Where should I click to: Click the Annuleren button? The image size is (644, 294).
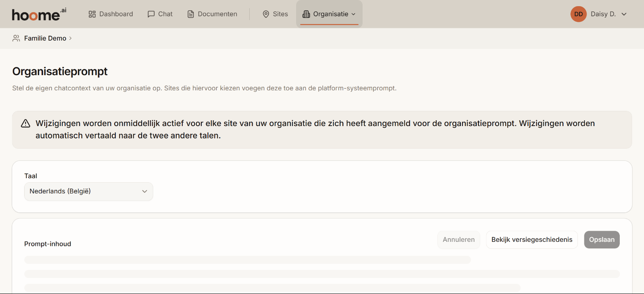point(459,240)
